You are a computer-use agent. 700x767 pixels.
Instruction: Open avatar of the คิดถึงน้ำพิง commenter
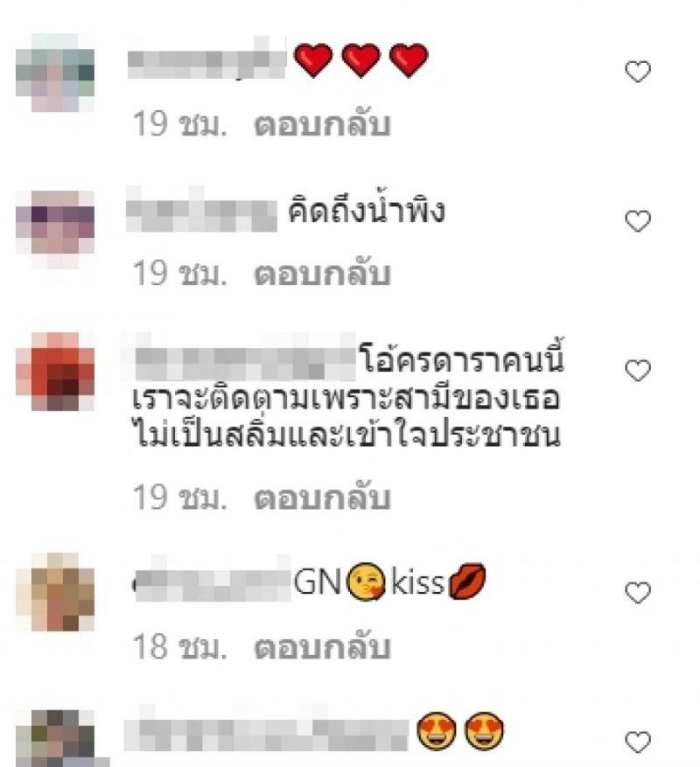[x=55, y=229]
